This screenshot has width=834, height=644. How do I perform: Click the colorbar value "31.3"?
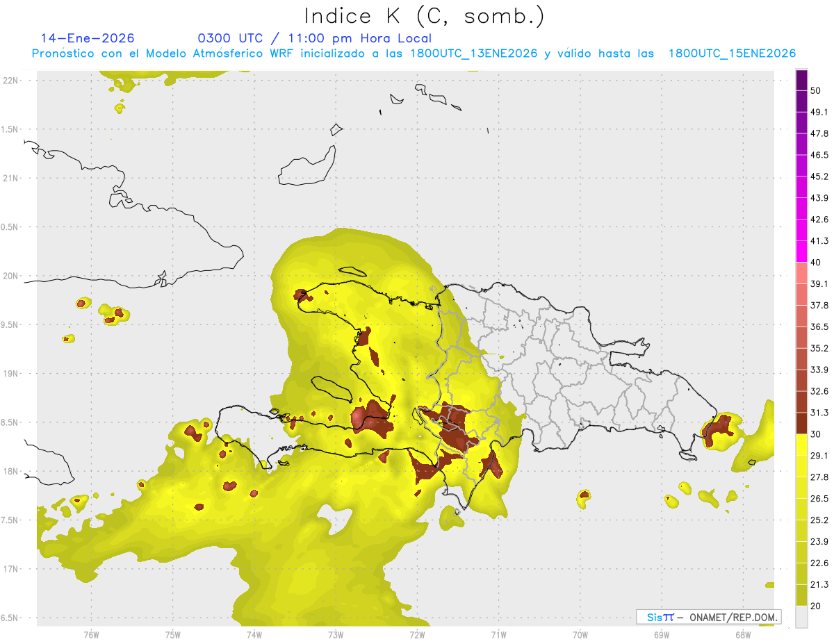click(819, 413)
